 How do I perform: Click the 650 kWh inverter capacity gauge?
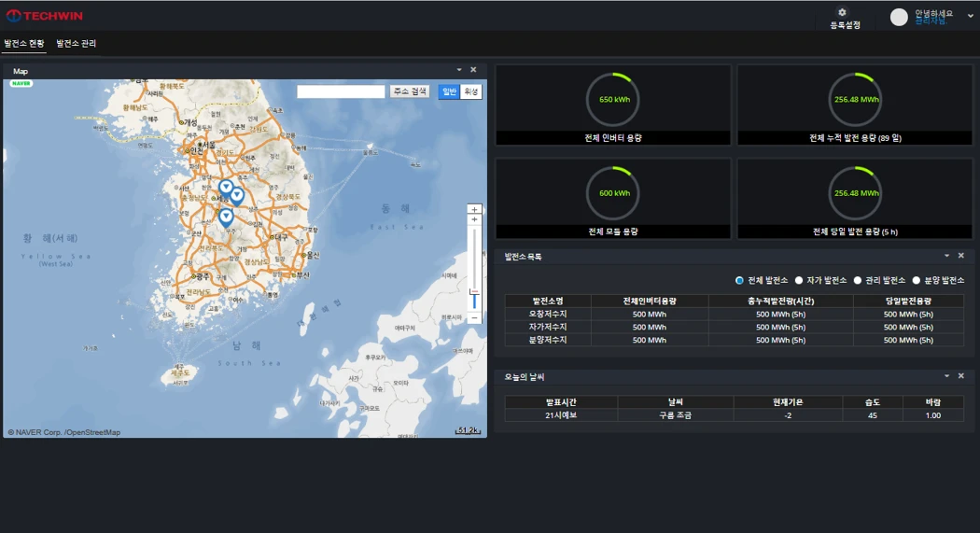613,99
